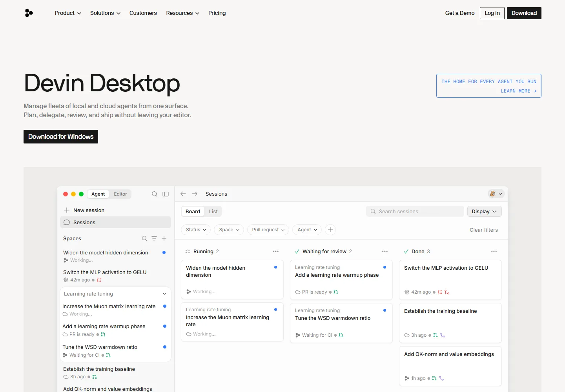Click the Log in button
The height and width of the screenshot is (392, 565).
tap(492, 13)
